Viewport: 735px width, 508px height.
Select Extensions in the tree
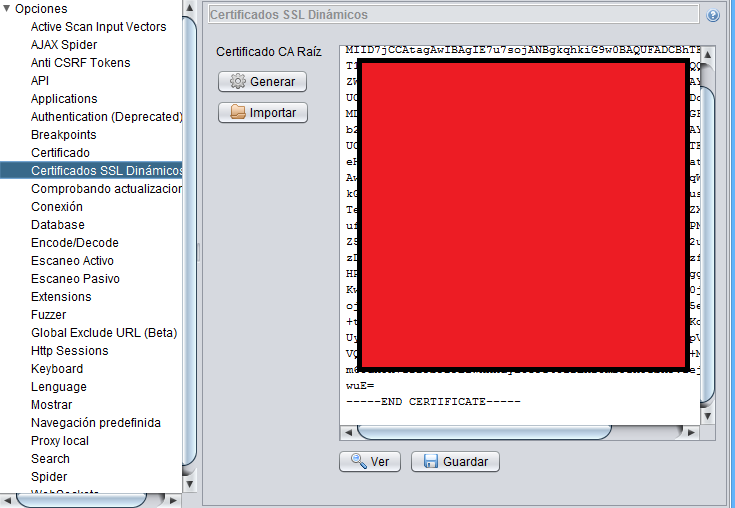pyautogui.click(x=61, y=296)
